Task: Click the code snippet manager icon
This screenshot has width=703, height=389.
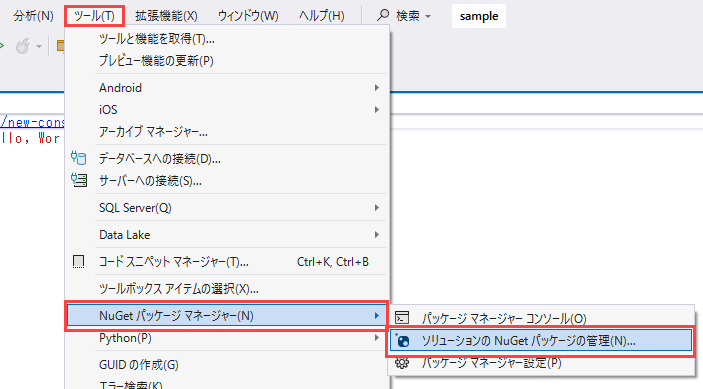Action: coord(78,262)
